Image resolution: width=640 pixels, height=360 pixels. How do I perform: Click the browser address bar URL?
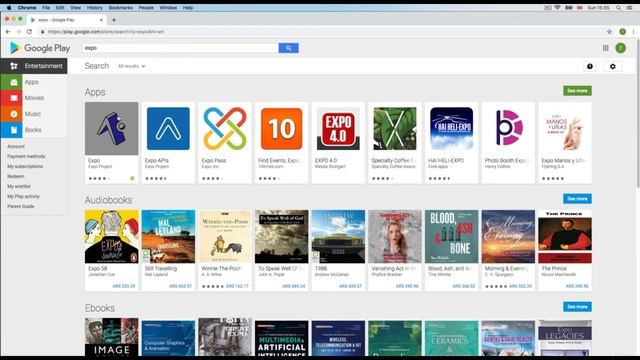pos(106,31)
